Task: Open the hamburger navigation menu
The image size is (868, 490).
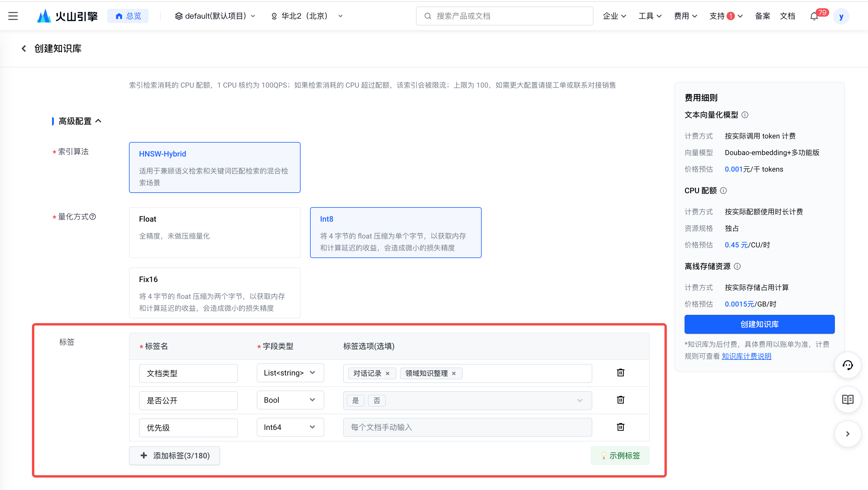Action: (x=13, y=16)
